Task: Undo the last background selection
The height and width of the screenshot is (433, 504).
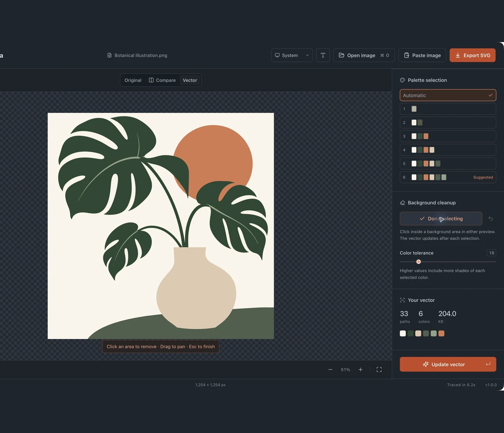Action: tap(491, 218)
